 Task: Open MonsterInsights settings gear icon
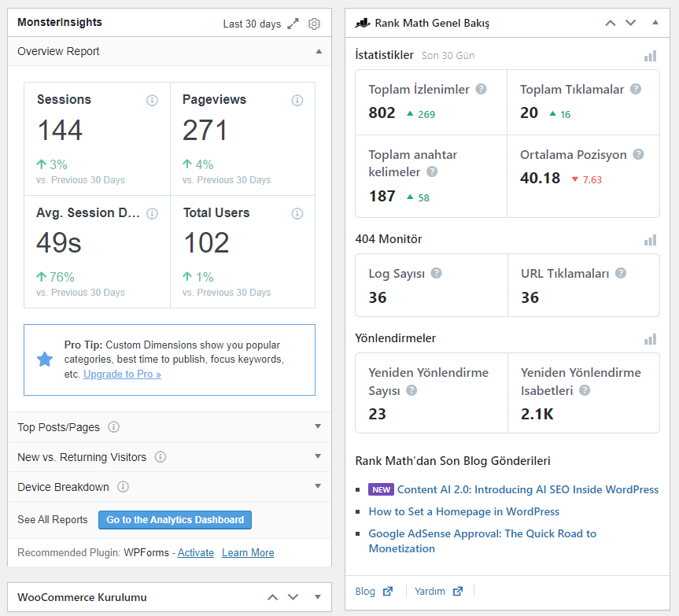click(x=314, y=24)
